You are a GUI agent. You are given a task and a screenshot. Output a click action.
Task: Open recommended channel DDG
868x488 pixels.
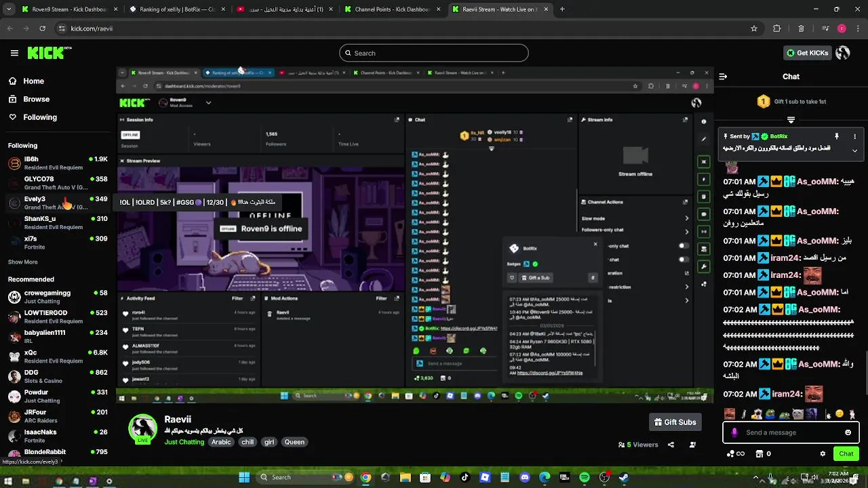(58, 376)
